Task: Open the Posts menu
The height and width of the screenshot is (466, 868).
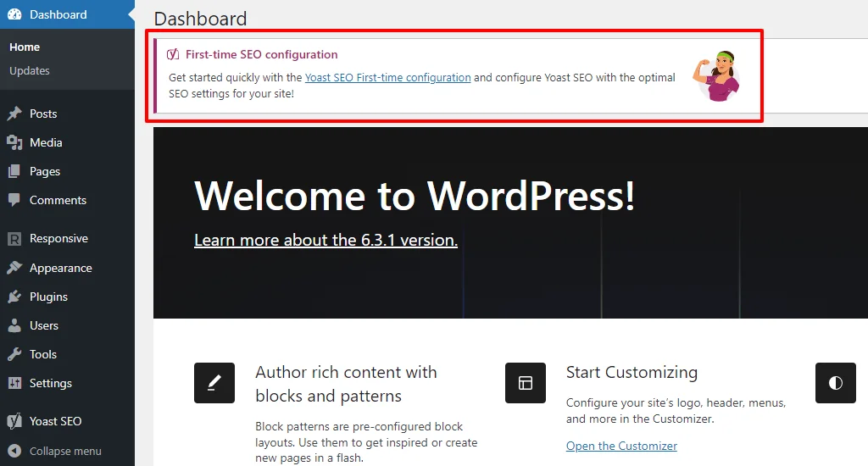Action: [67, 114]
